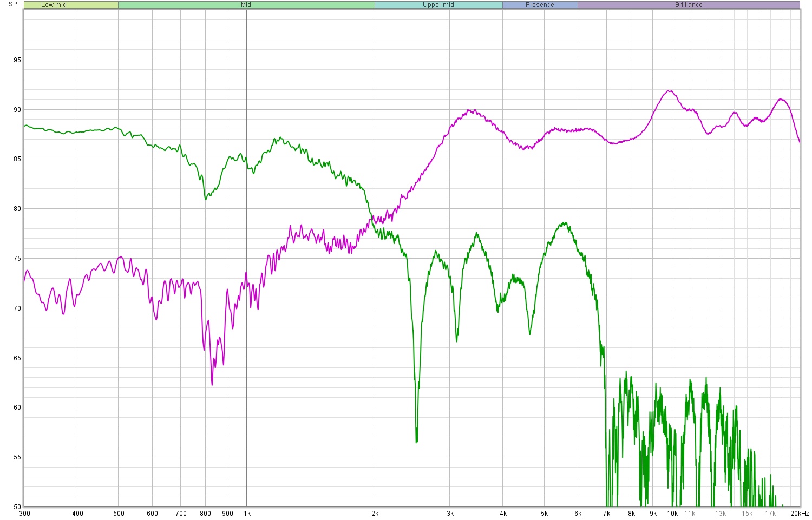Click the 9k frequency axis label
The width and height of the screenshot is (812, 520).
(653, 514)
